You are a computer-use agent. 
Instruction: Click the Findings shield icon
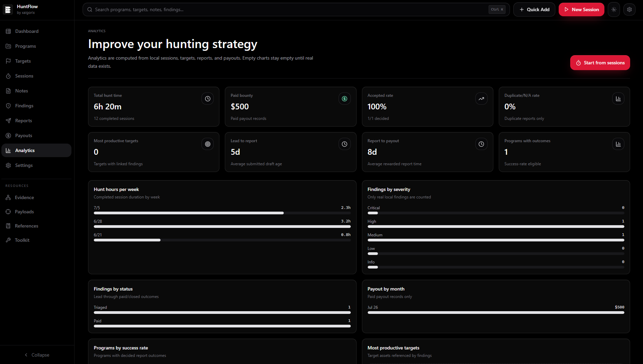click(8, 106)
